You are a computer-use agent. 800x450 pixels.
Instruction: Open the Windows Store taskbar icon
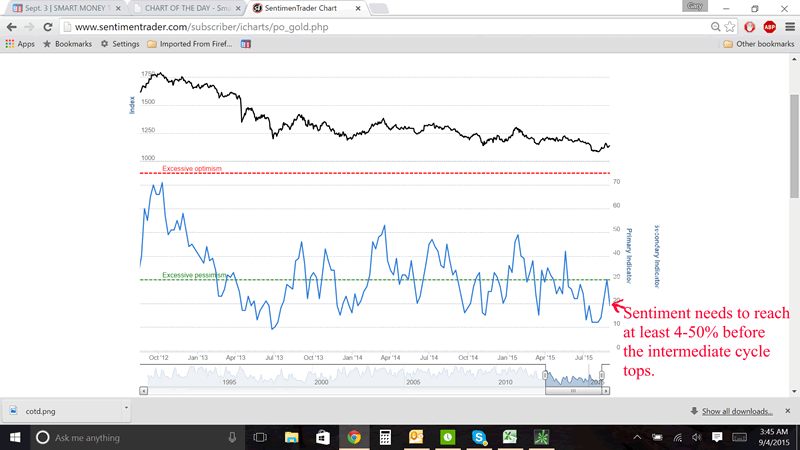click(x=322, y=438)
